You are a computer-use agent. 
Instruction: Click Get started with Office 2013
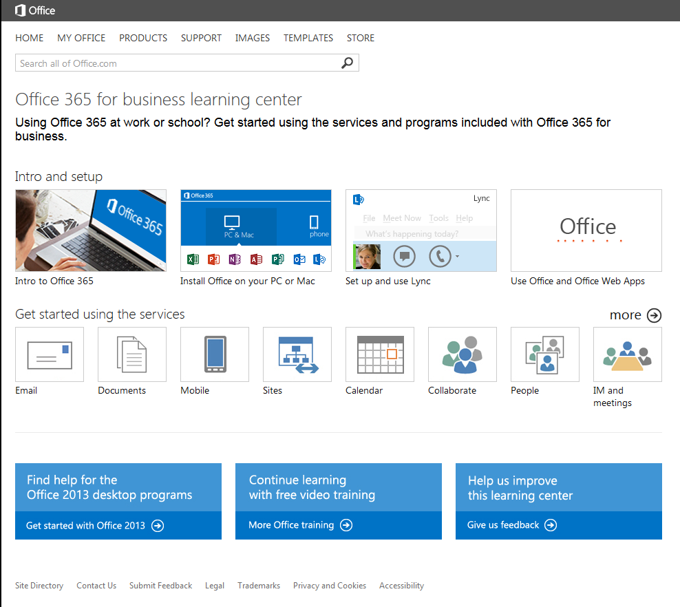[95, 525]
